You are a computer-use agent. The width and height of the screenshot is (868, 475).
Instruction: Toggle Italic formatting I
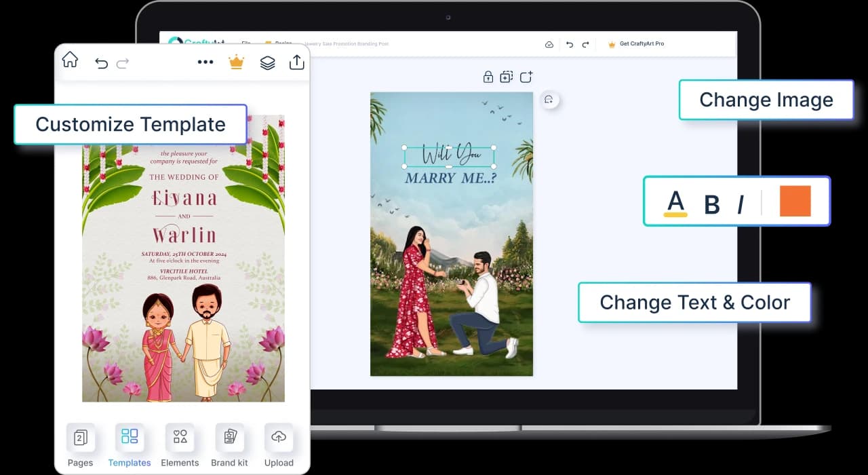pos(741,204)
